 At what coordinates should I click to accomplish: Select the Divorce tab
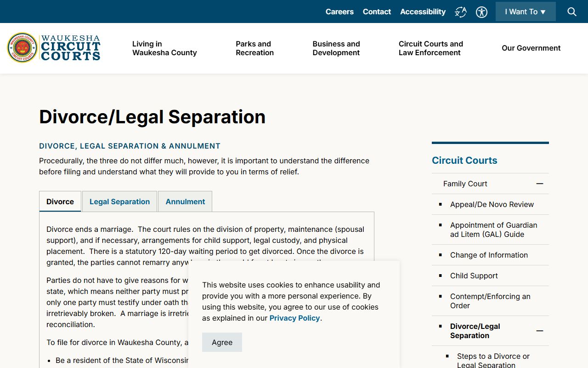(60, 201)
